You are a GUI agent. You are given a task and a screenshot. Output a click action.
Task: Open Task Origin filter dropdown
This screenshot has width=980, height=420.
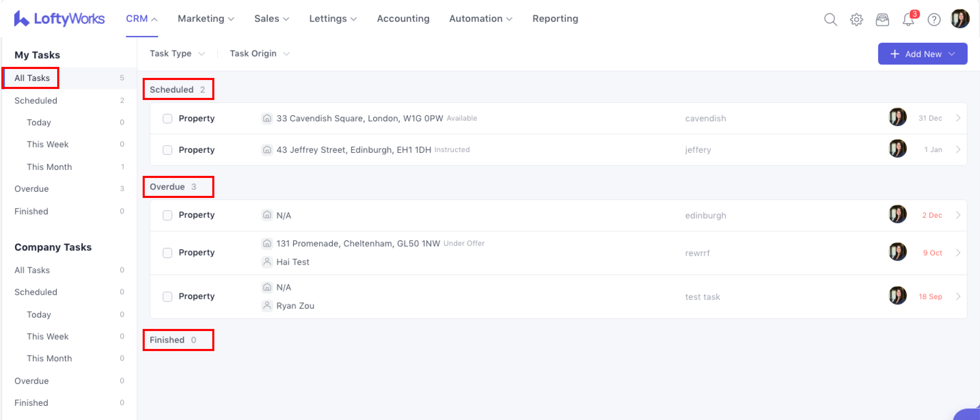(259, 54)
